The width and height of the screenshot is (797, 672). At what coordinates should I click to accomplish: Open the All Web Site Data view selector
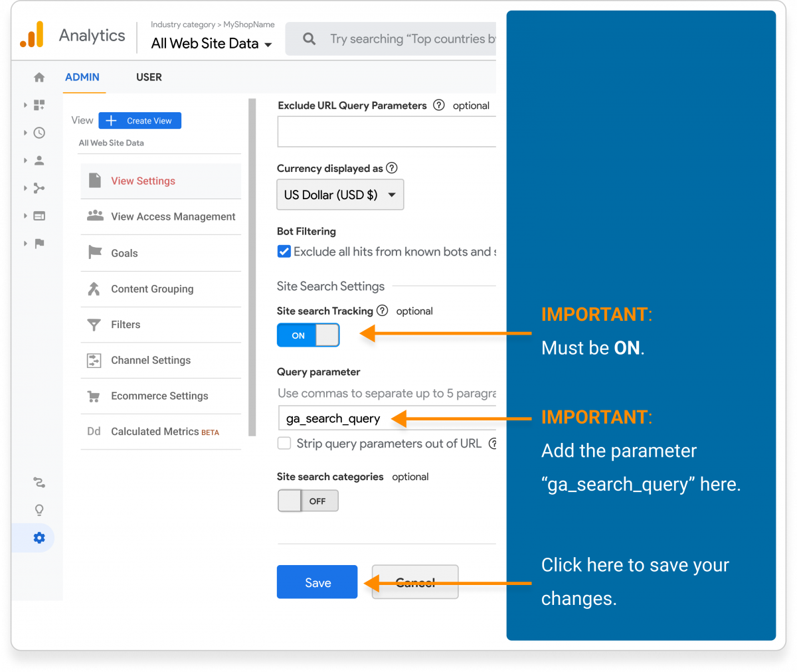[210, 43]
